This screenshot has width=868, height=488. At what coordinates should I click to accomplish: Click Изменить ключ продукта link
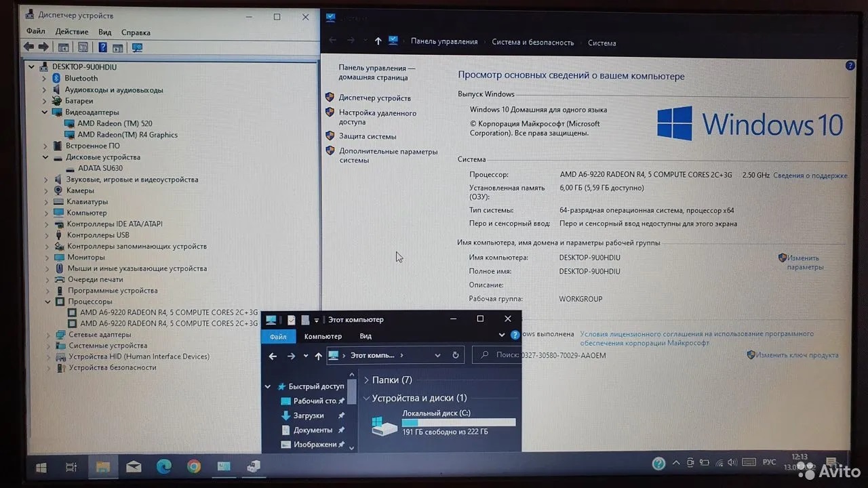[x=797, y=355]
